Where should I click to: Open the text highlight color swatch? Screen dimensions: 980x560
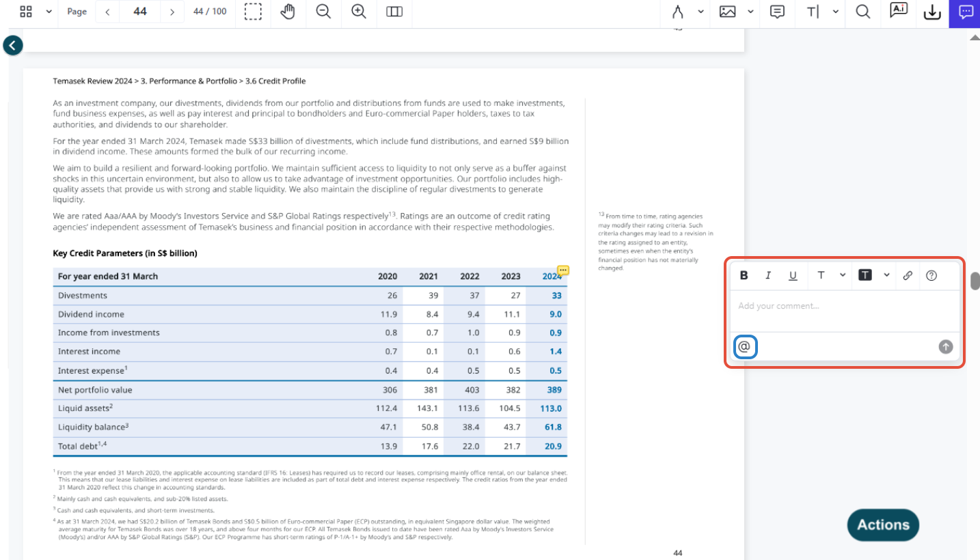pyautogui.click(x=865, y=275)
